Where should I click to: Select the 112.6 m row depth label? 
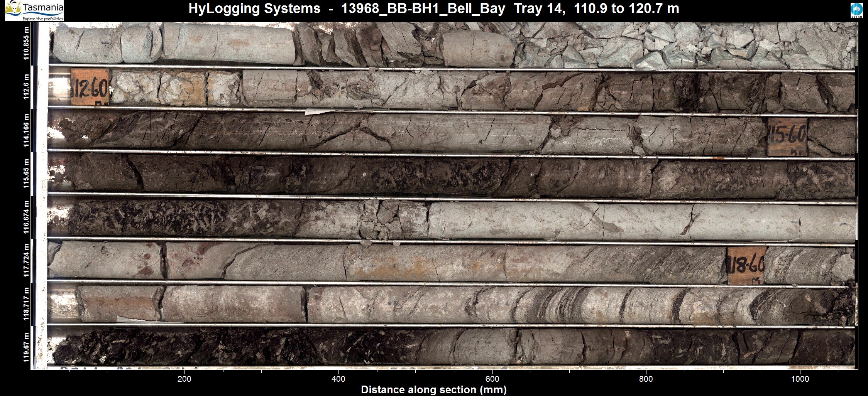tap(26, 87)
